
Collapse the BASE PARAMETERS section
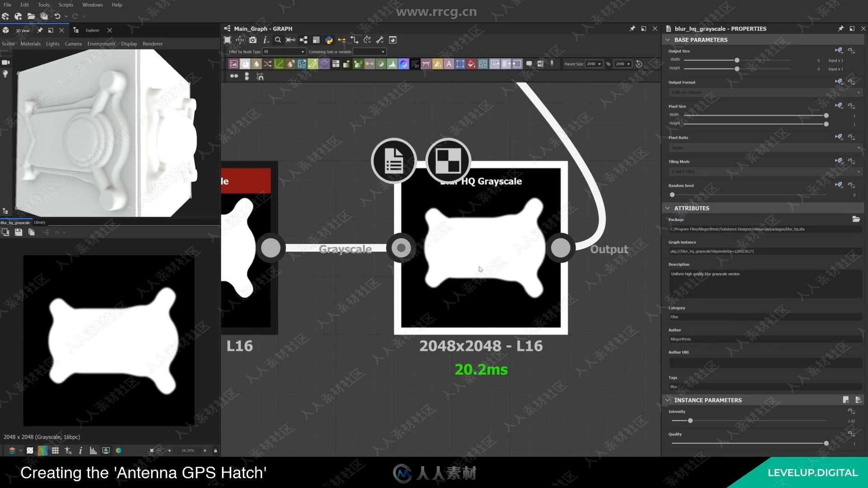[x=668, y=40]
